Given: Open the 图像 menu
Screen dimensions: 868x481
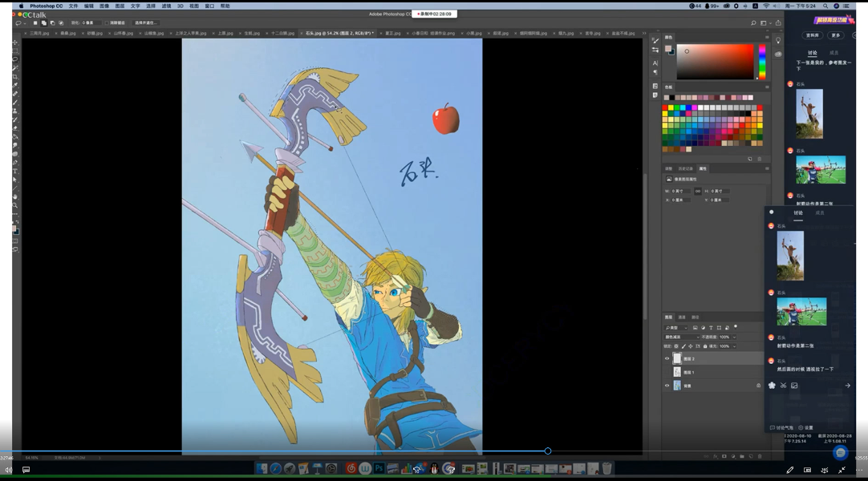Looking at the screenshot, I should 104,6.
